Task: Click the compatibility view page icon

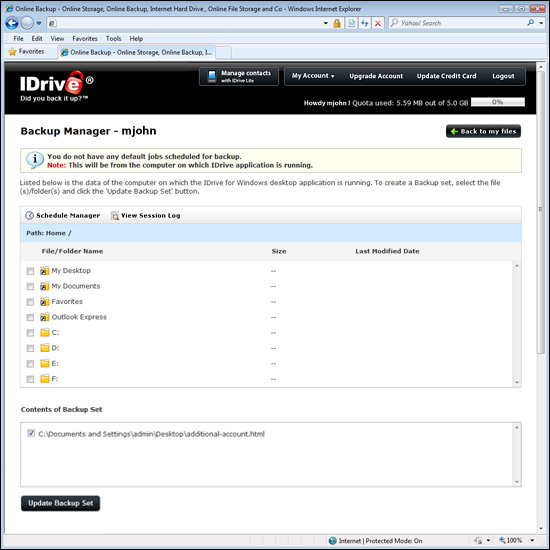Action: 351,24
